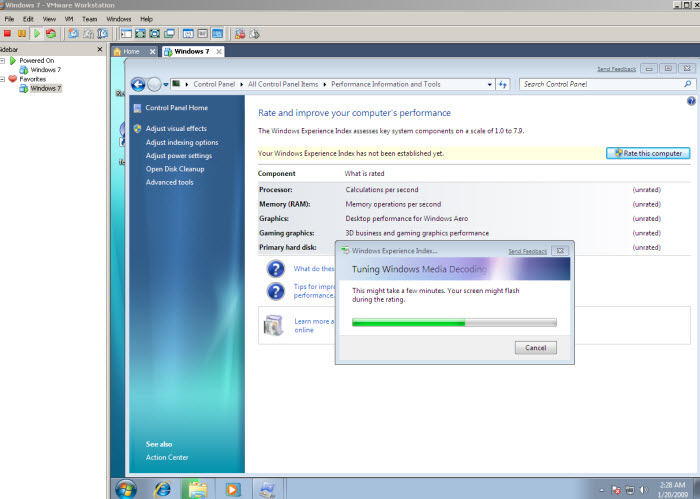This screenshot has width=700, height=499.
Task: Select Windows 7 under Favorites in sidebar
Action: [x=45, y=88]
